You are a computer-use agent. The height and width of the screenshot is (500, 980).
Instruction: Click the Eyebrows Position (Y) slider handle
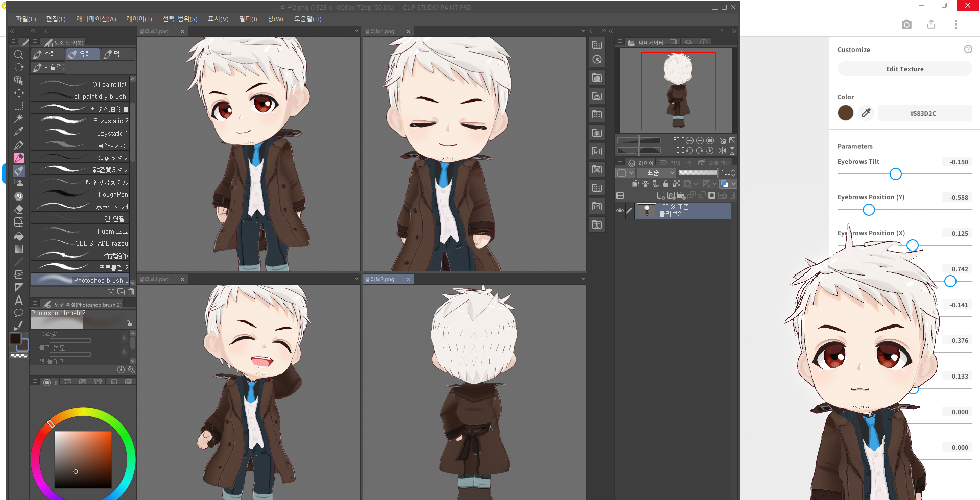pyautogui.click(x=869, y=210)
